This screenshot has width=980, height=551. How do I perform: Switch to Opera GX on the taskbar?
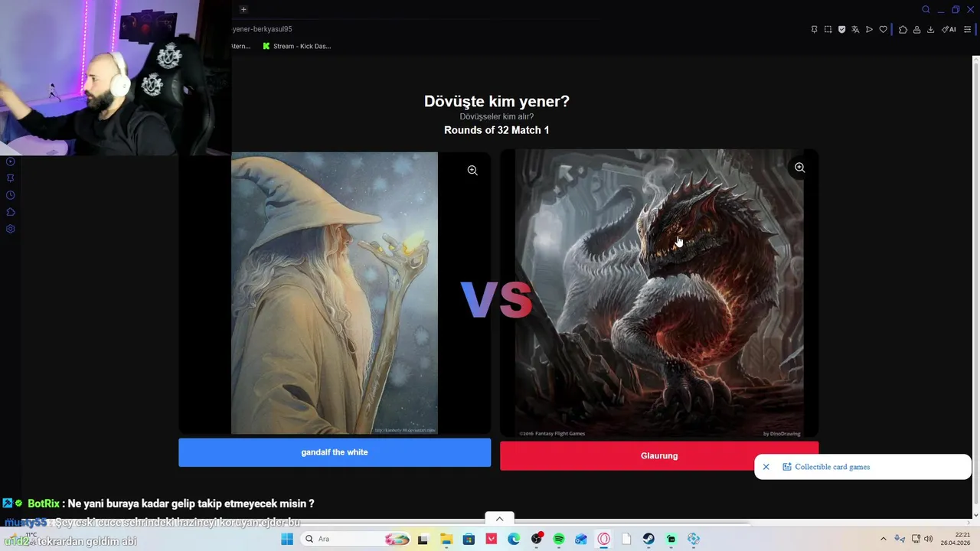pyautogui.click(x=604, y=540)
